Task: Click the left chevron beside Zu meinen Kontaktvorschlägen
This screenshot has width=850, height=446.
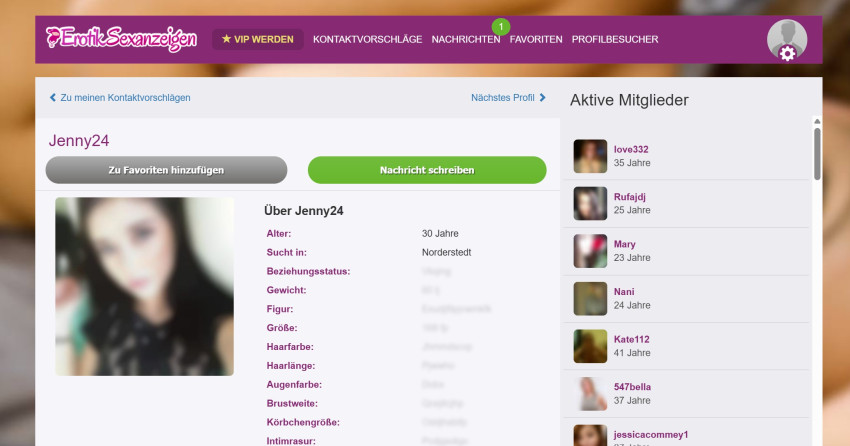Action: [x=53, y=98]
